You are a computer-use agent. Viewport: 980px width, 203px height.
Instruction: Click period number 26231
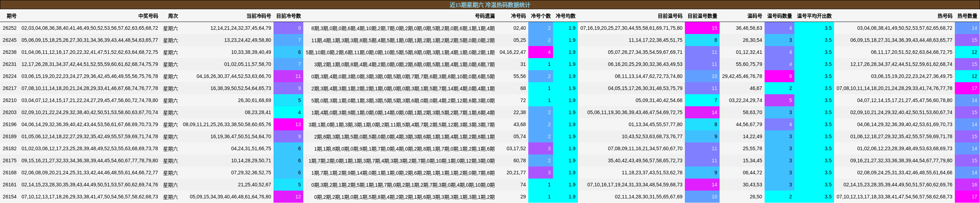10,64
